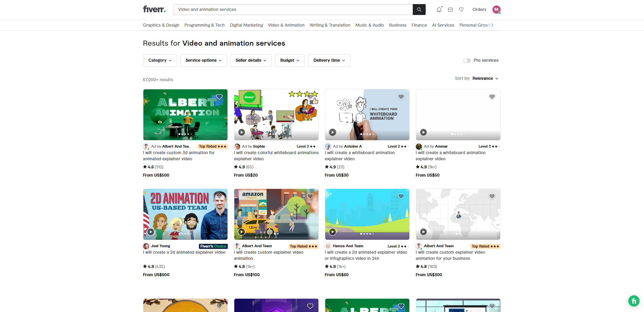Play the Sophie whiteboard gig video
The image size is (644, 312).
point(241,132)
